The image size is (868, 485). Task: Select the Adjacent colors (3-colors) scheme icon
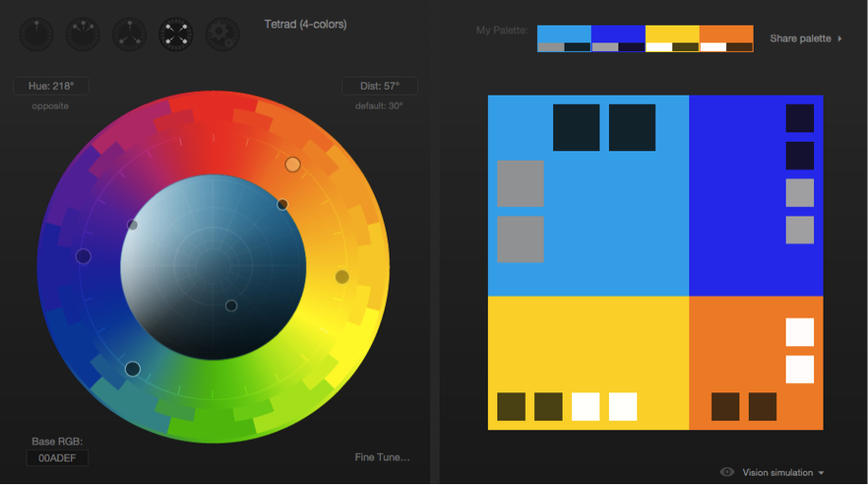83,34
